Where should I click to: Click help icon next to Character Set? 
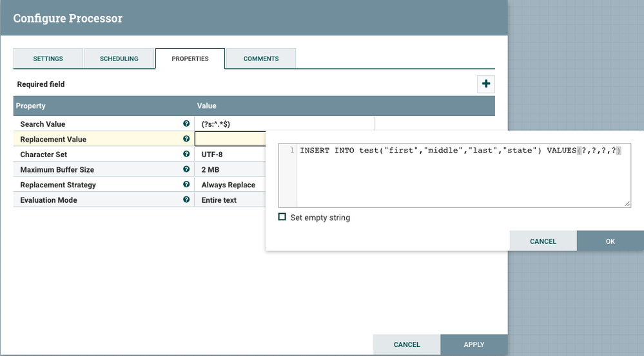186,155
